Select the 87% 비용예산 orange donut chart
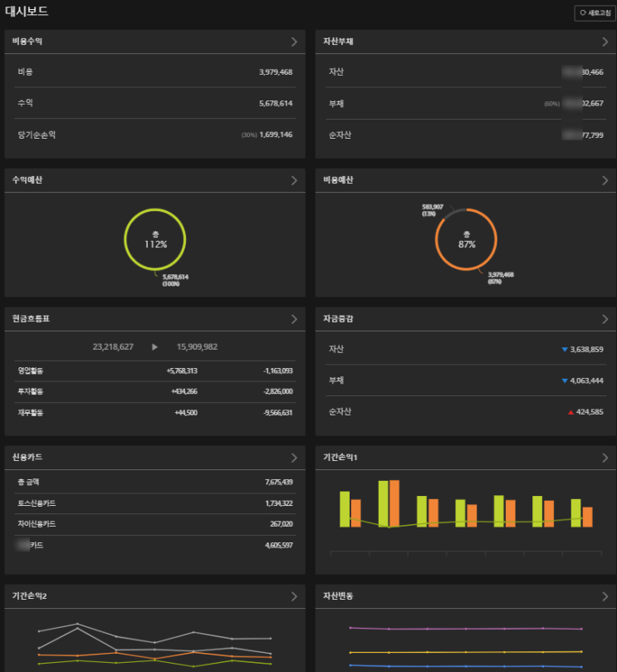617x672 pixels. click(x=466, y=239)
